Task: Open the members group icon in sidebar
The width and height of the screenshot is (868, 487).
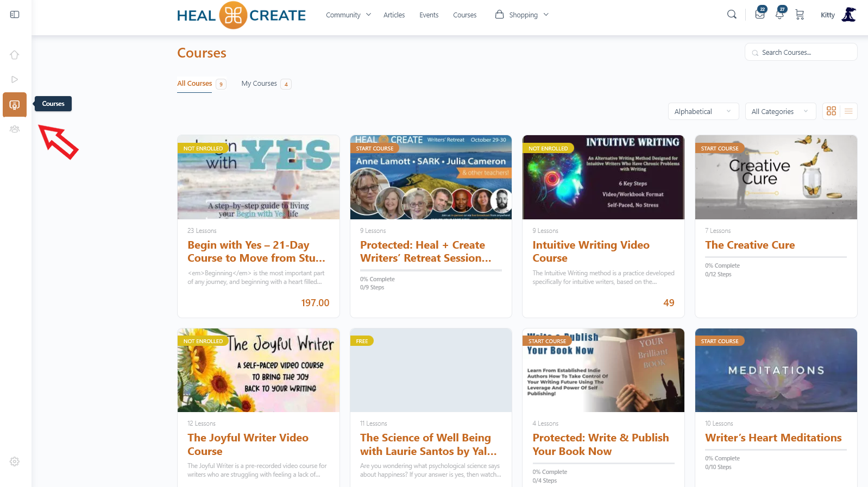Action: coord(15,129)
